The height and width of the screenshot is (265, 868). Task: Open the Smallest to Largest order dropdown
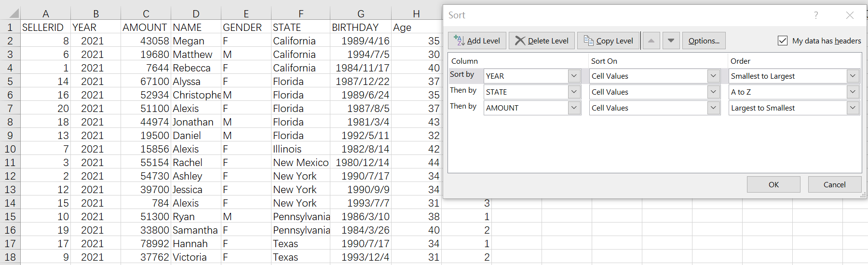853,76
